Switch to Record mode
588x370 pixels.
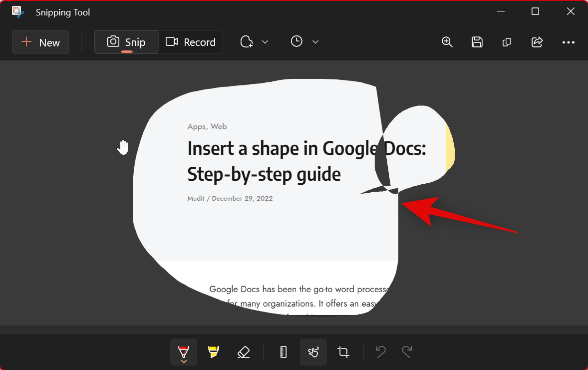tap(191, 42)
